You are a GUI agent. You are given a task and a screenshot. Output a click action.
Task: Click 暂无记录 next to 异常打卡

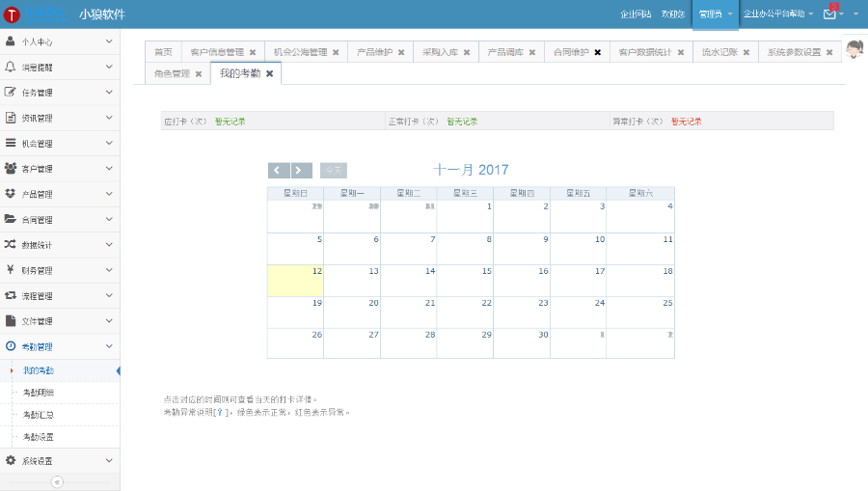(687, 122)
